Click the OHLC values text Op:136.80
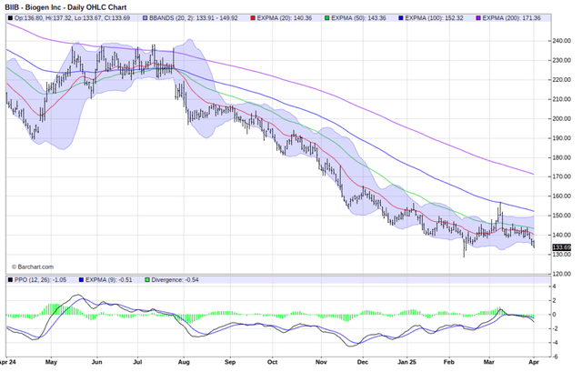 pyautogui.click(x=29, y=18)
